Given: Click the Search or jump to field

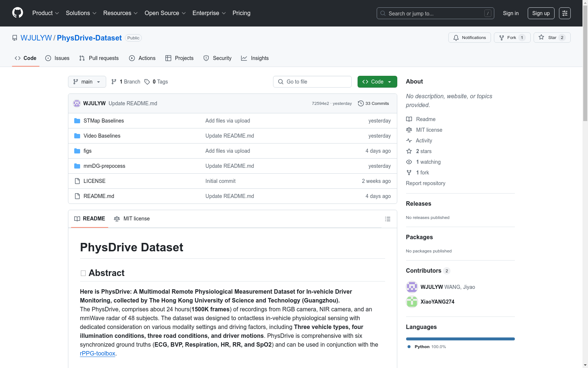Looking at the screenshot, I should (x=435, y=13).
